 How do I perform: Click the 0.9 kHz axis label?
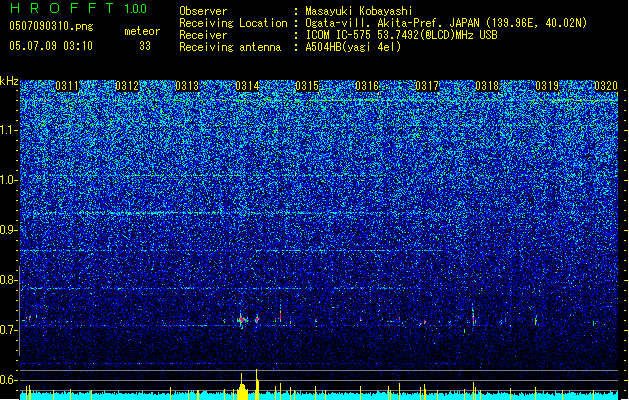tap(8, 230)
